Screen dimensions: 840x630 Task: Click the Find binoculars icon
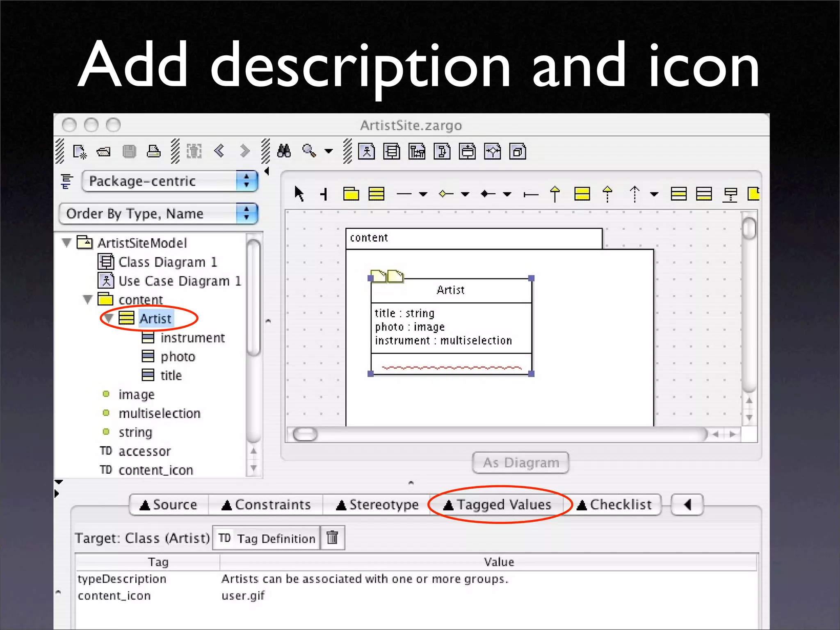tap(284, 151)
